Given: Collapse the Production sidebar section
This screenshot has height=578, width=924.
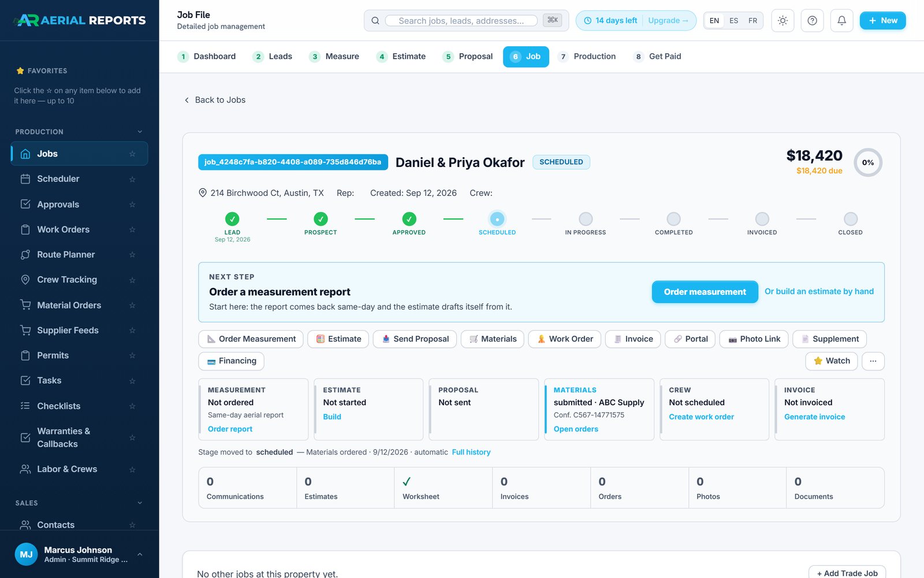Looking at the screenshot, I should coord(140,132).
